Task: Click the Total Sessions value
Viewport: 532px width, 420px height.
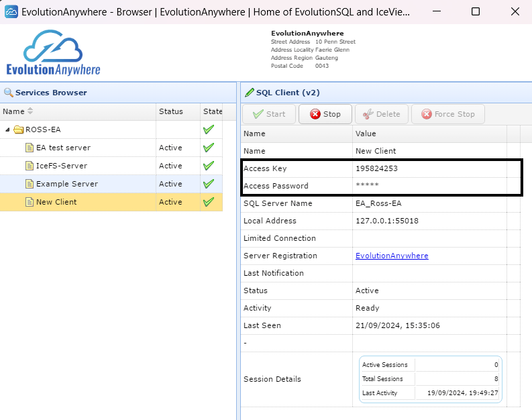Action: [x=496, y=378]
